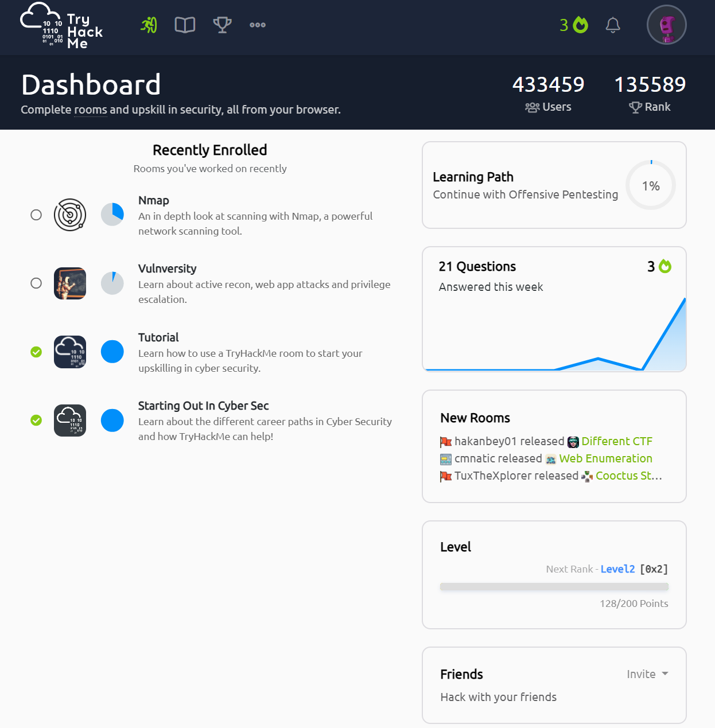Open the Nmap room title
Viewport: 715px width, 728px height.
pos(154,200)
